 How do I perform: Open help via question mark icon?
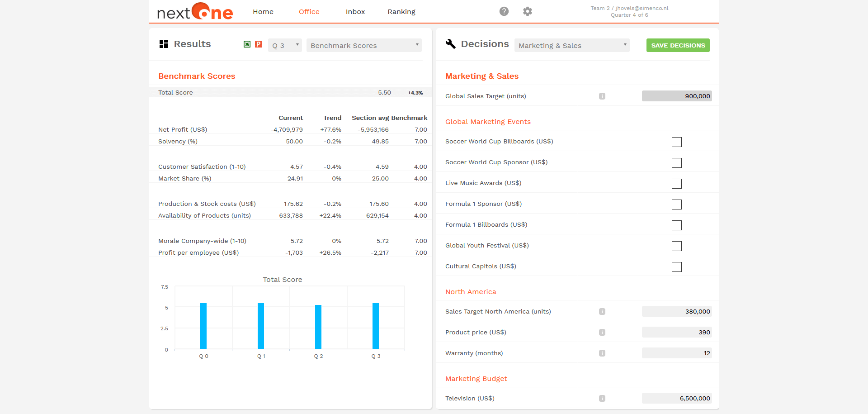(504, 11)
